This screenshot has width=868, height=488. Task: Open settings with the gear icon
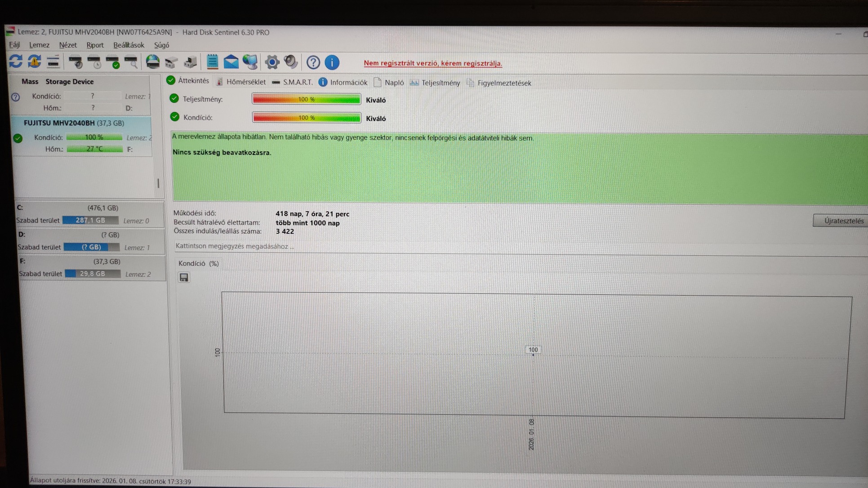coord(272,62)
